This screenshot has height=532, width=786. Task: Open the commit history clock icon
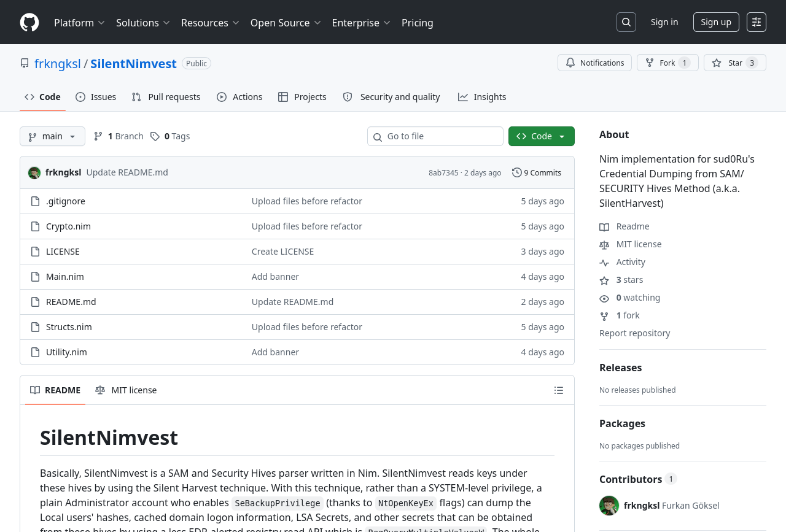(x=517, y=172)
